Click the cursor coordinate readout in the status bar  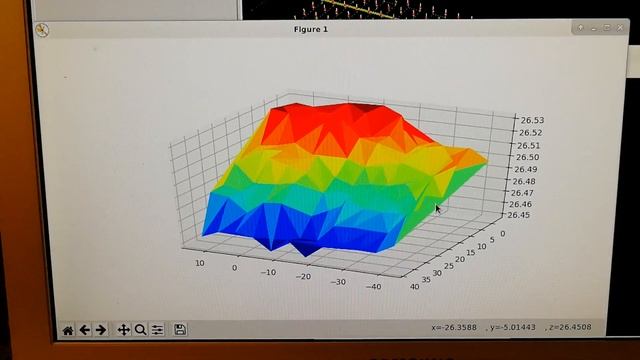pyautogui.click(x=511, y=327)
